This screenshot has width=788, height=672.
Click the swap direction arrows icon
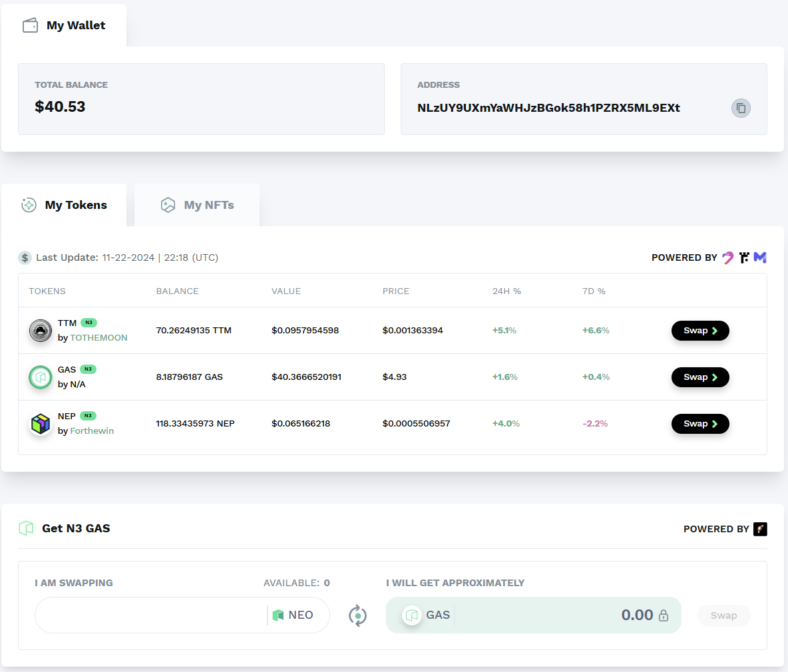pos(358,615)
